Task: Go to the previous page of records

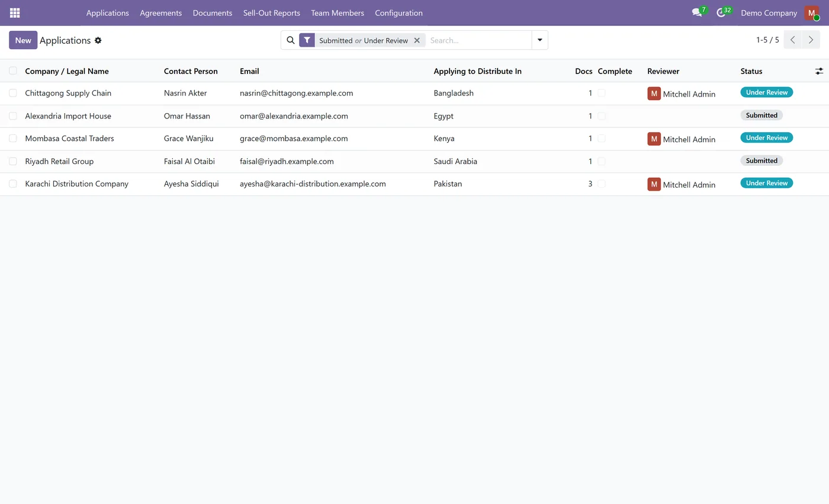Action: 793,40
